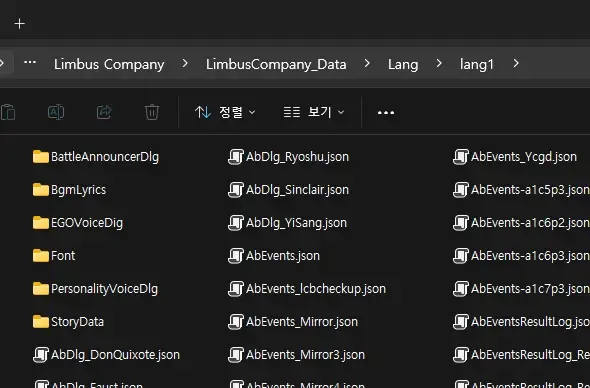Image resolution: width=590 pixels, height=388 pixels.
Task: Select AbEventsResultLog.json file icon
Action: (461, 322)
